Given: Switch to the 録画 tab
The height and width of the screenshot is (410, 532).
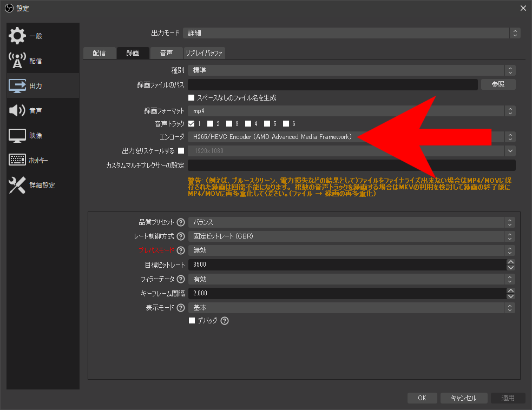Looking at the screenshot, I should (x=133, y=53).
